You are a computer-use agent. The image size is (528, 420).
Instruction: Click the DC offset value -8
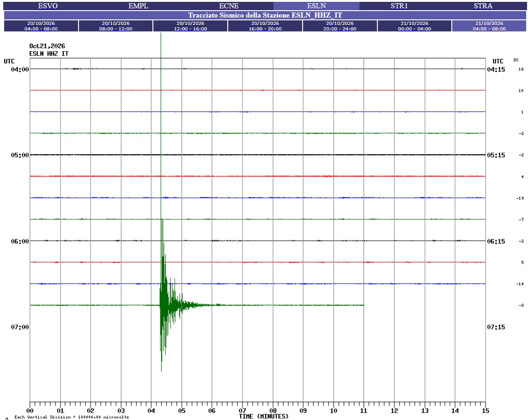[521, 305]
